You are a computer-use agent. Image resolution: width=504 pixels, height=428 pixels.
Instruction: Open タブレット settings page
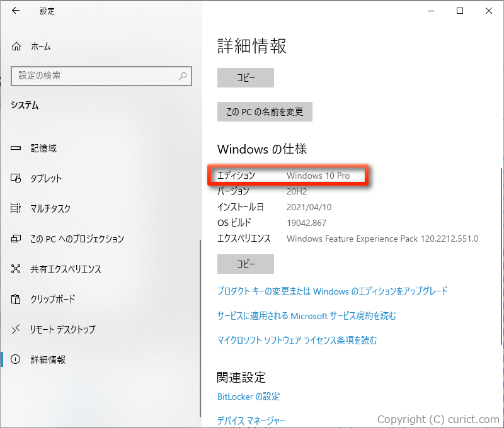(x=46, y=178)
